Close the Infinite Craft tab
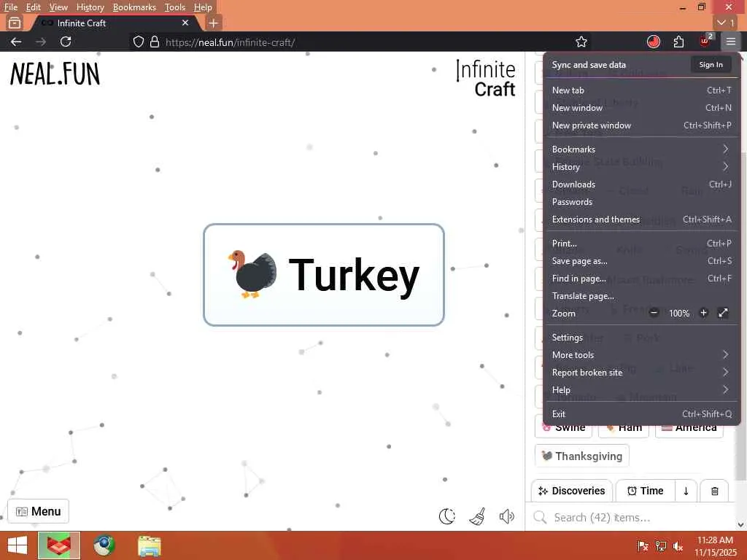 [x=185, y=23]
